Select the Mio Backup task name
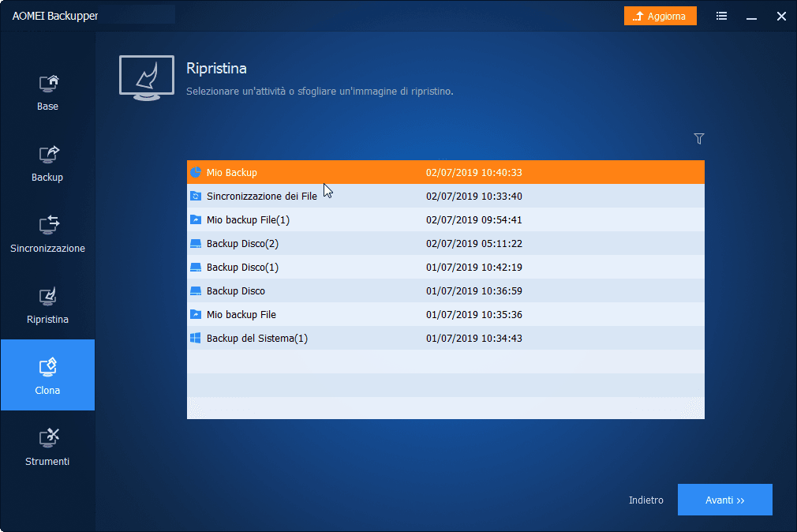 (x=232, y=172)
